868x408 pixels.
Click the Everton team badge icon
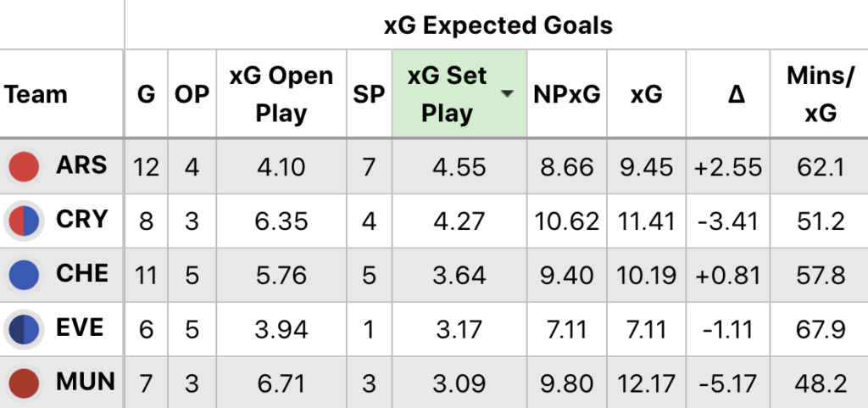(x=24, y=329)
